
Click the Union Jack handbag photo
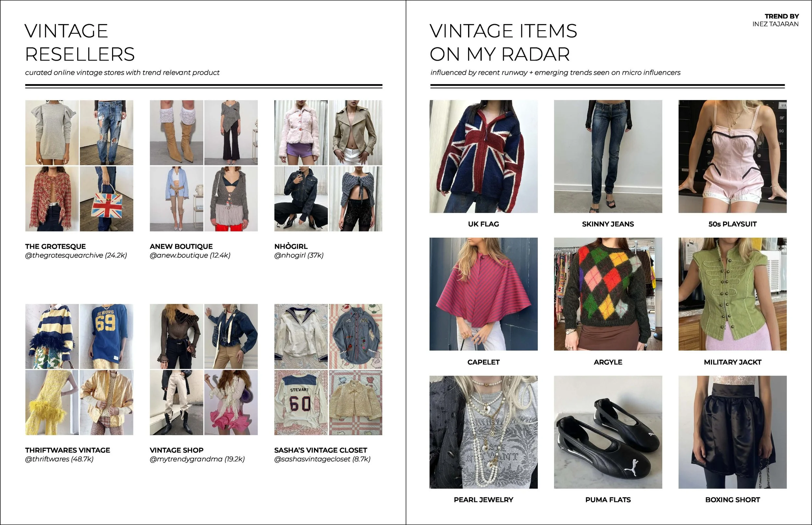107,199
